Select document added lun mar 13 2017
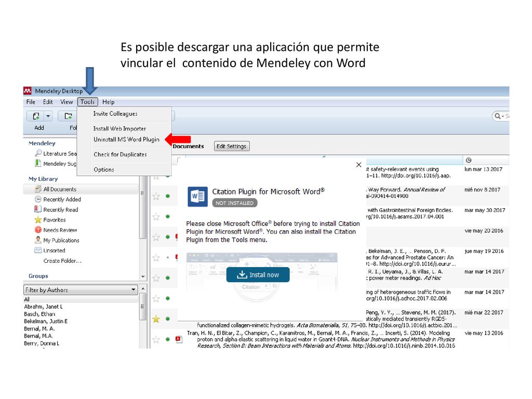Image resolution: width=532 pixels, height=399 pixels. [x=483, y=169]
